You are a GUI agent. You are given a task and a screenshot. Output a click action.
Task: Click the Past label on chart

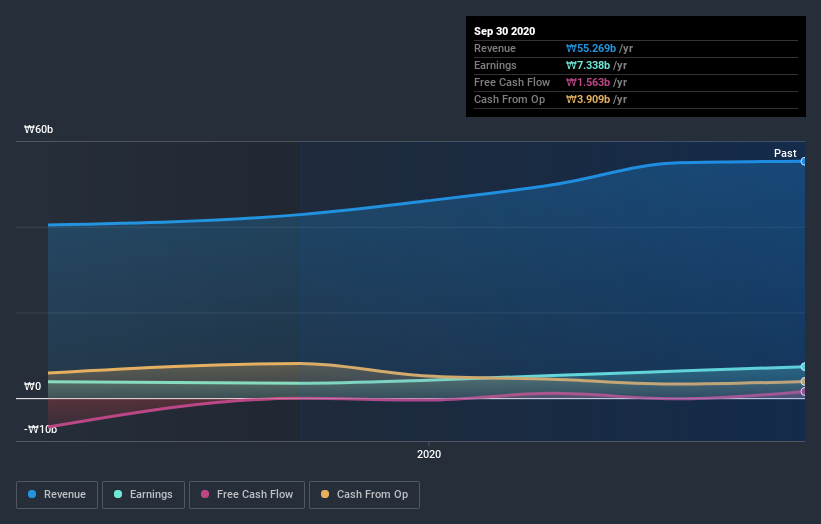tap(785, 153)
